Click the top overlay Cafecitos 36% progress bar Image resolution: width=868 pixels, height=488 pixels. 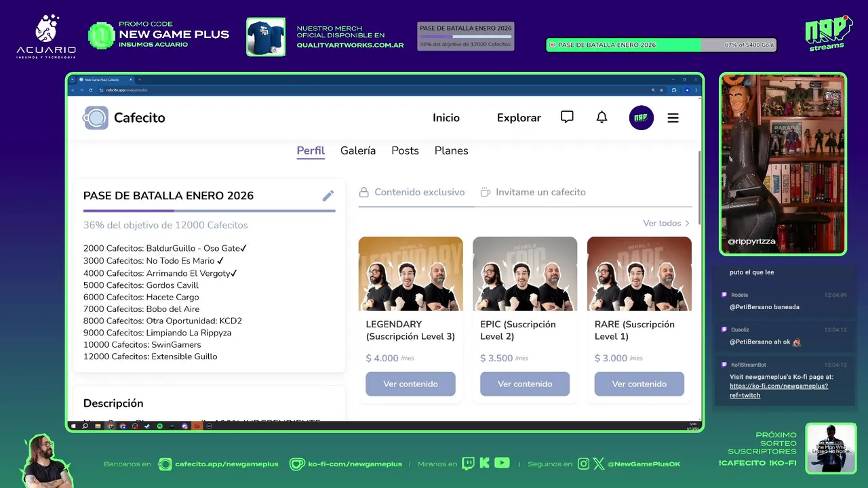(x=465, y=37)
